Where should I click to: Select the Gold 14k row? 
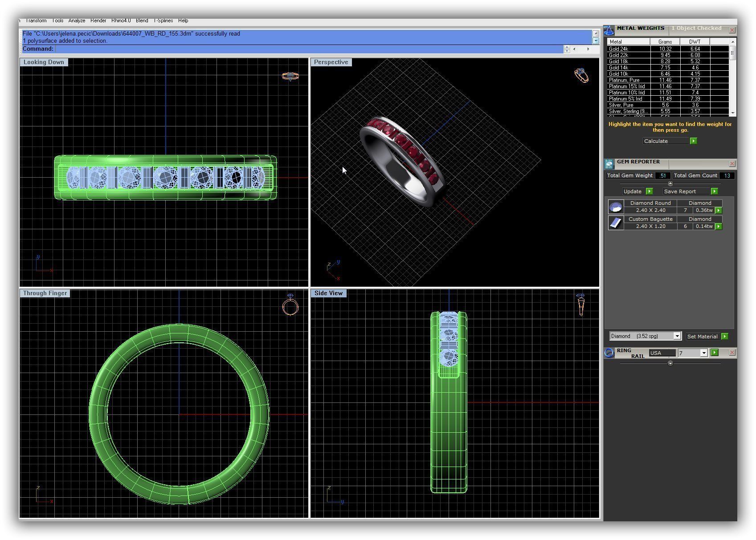[668, 68]
